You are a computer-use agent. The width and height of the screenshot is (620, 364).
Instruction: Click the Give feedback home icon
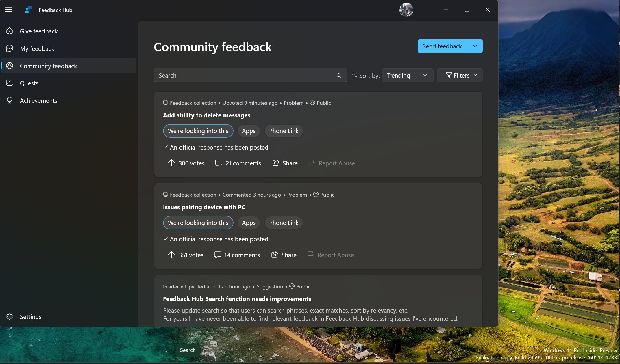[10, 31]
